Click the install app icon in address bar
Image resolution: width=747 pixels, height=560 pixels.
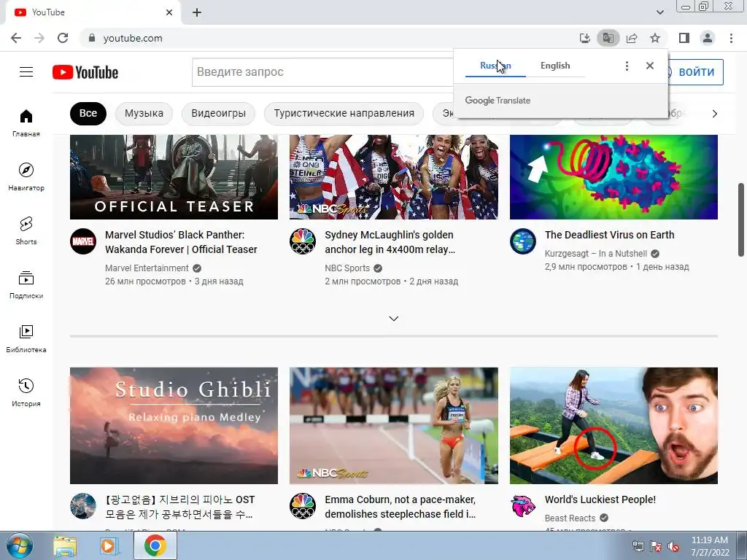pos(584,38)
